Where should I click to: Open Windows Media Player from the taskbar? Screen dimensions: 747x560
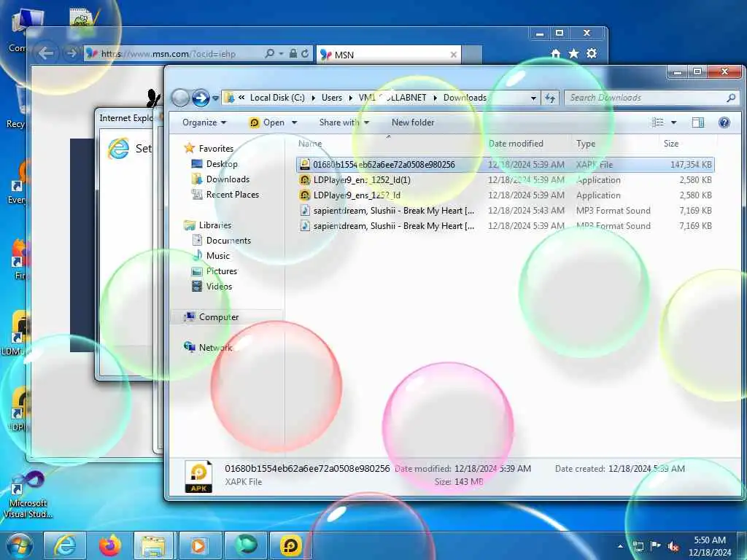click(198, 545)
